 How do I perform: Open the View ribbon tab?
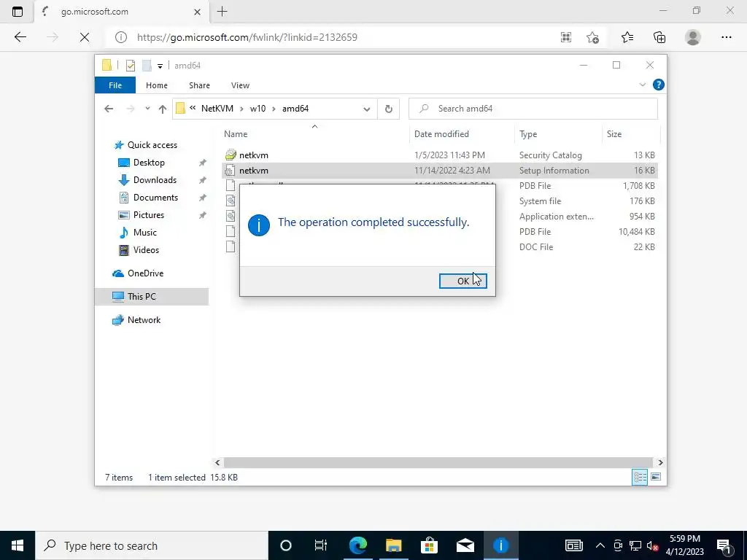coord(240,85)
